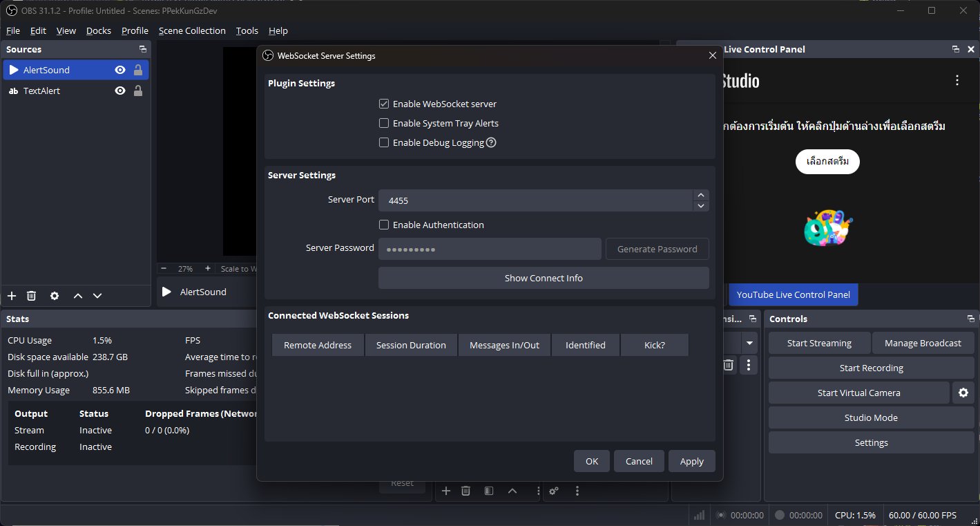Image resolution: width=980 pixels, height=526 pixels.
Task: Click the Studio Mode button
Action: (x=871, y=417)
